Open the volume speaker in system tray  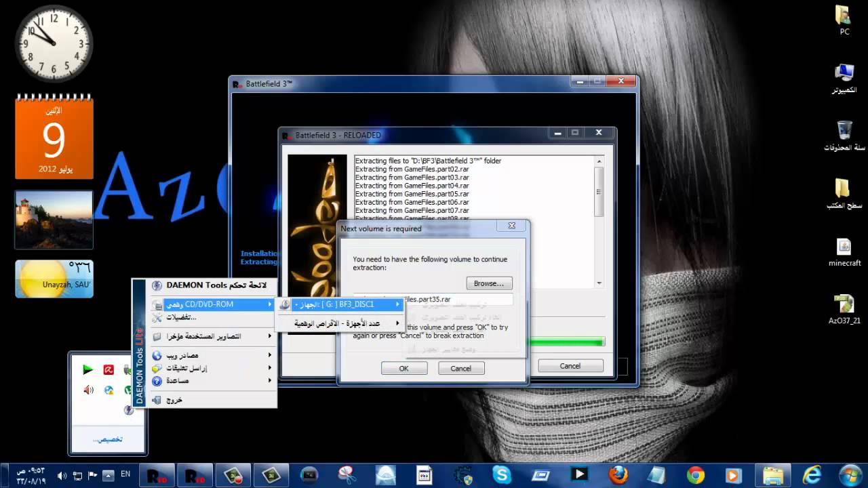(x=62, y=476)
